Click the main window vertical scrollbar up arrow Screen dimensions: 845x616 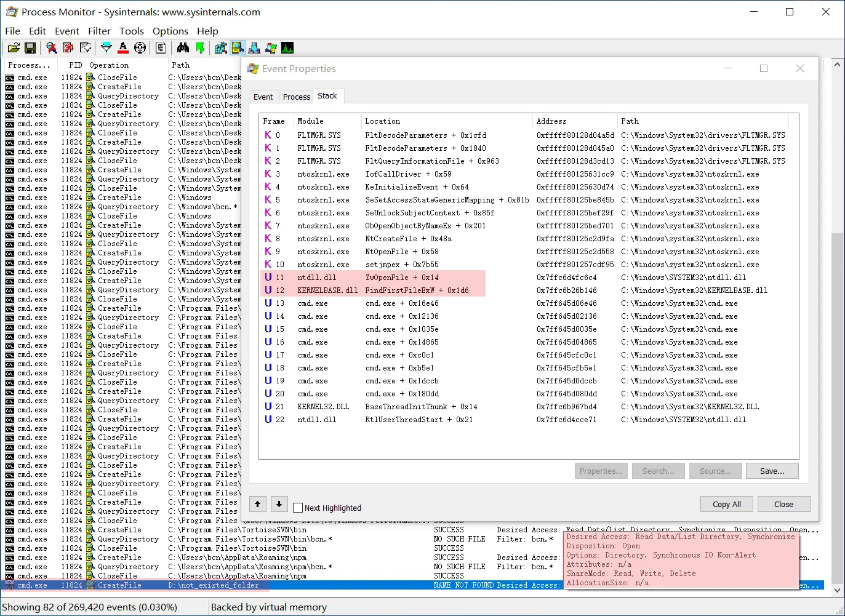coord(837,64)
